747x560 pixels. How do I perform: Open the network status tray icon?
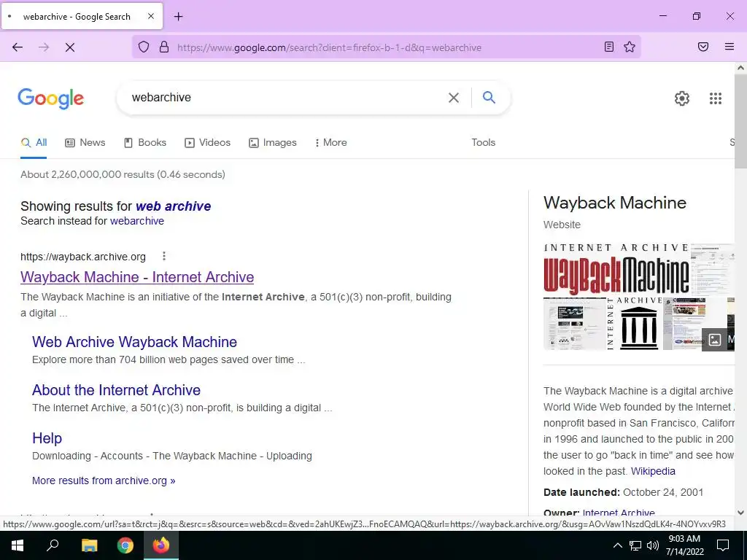[x=635, y=545]
